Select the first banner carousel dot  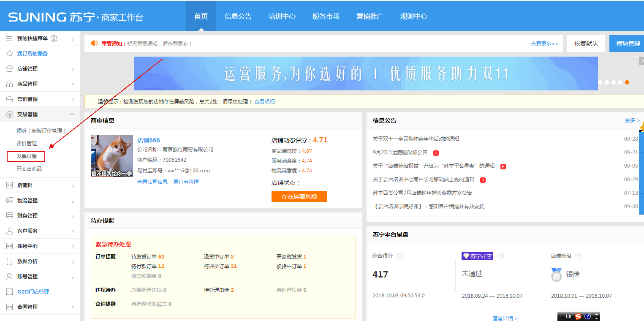point(601,82)
